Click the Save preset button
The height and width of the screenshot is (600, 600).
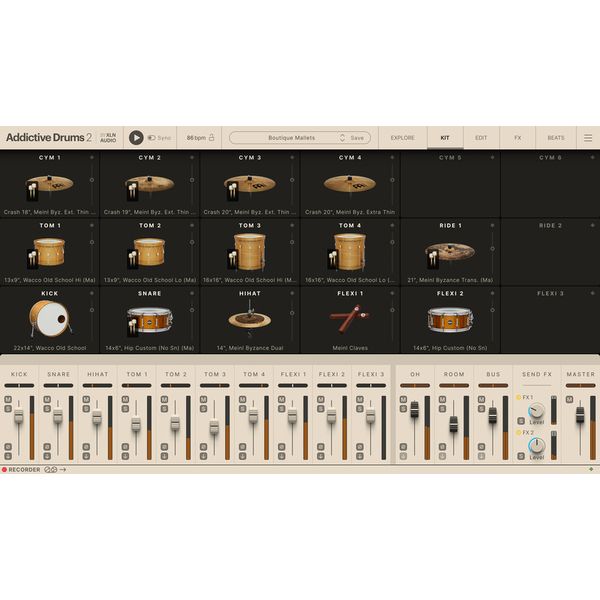357,138
